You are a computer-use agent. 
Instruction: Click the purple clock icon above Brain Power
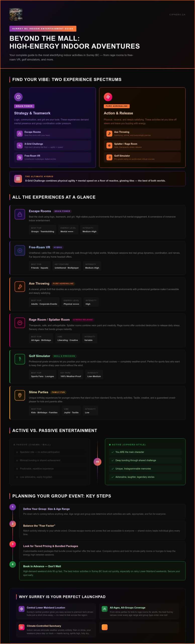tap(18, 97)
